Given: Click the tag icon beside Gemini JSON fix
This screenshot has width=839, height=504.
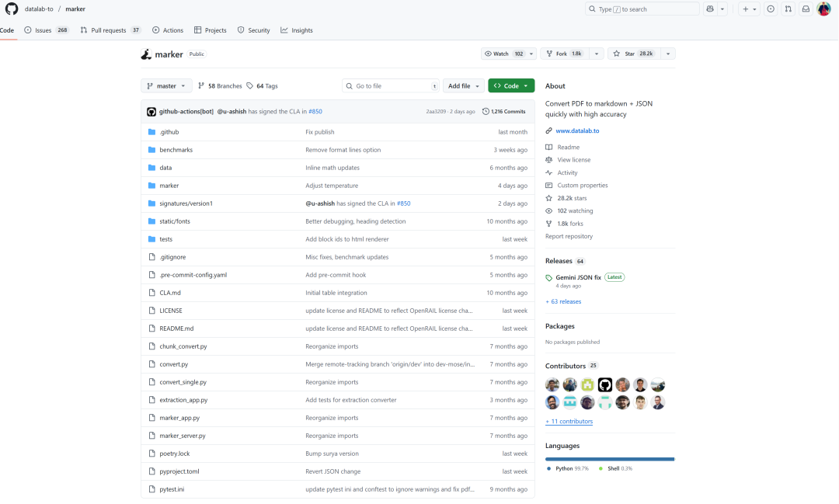Looking at the screenshot, I should (549, 278).
